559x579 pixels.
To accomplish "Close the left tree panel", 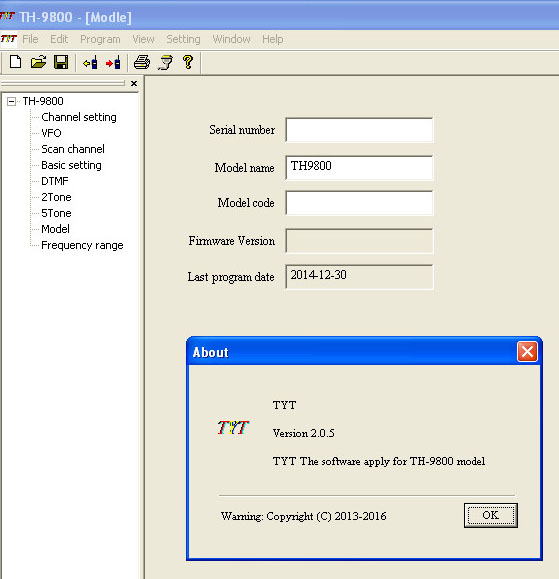I will pos(134,83).
